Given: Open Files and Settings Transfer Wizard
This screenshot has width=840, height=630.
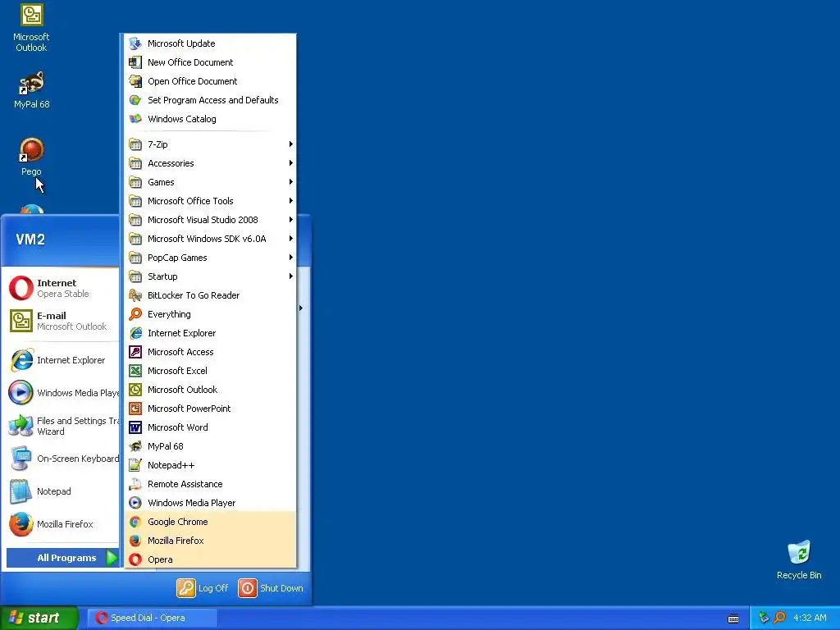Looking at the screenshot, I should [x=62, y=426].
